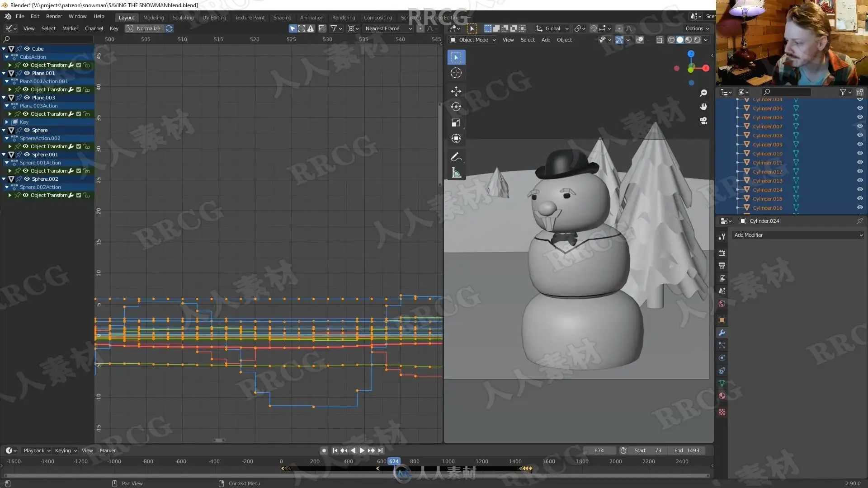Viewport: 868px width, 488px height.
Task: Hide Cylinder.005 in the outliner
Action: coord(859,108)
